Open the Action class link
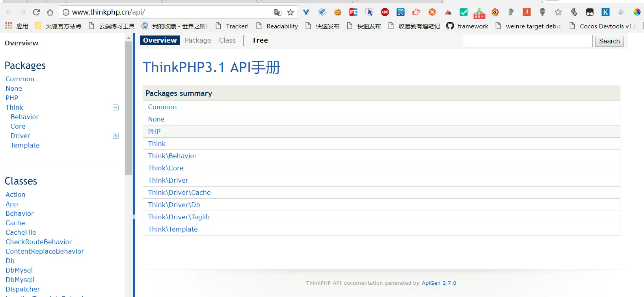 coord(15,194)
